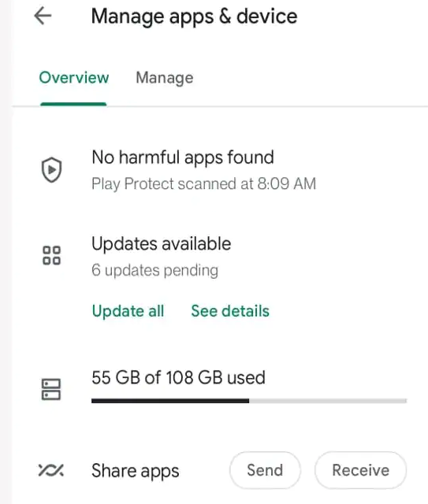This screenshot has height=504, width=428.
Task: Tap the Receive button
Action: 360,470
